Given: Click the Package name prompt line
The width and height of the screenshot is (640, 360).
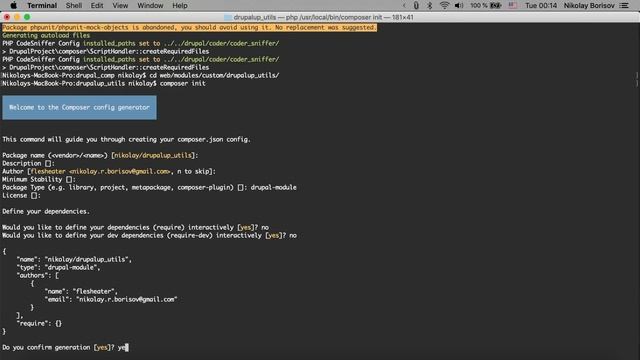Looking at the screenshot, I should coord(100,156).
